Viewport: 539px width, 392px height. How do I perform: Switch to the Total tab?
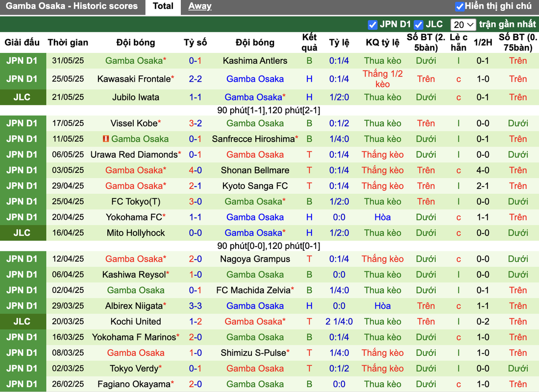(x=163, y=6)
